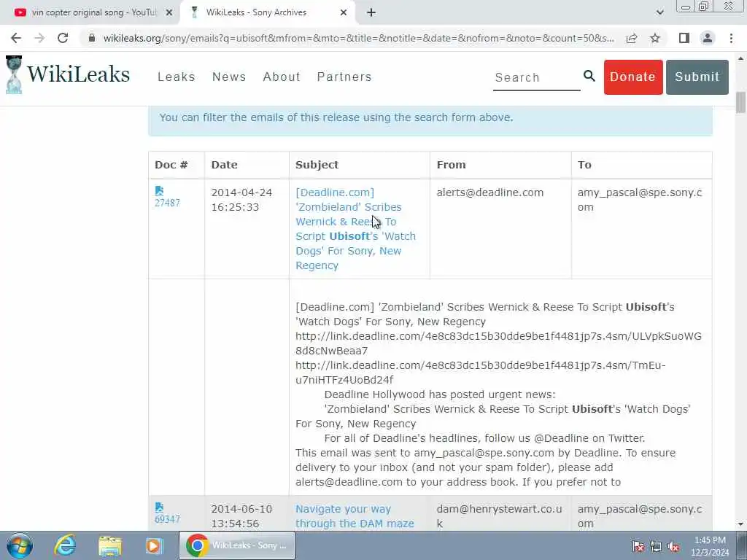The image size is (747, 560).
Task: Click the red Donate button
Action: (633, 77)
